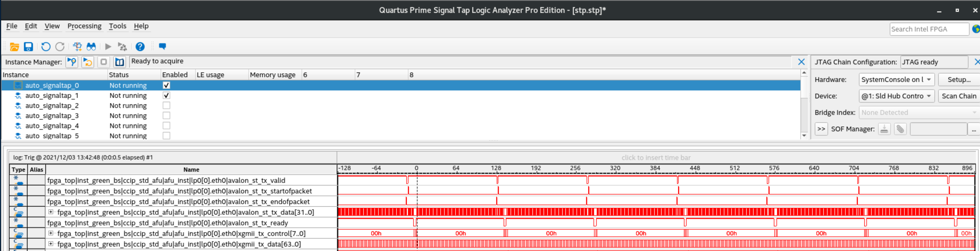Open the Tools menu
Image resolution: width=980 pixels, height=251 pixels.
click(118, 26)
